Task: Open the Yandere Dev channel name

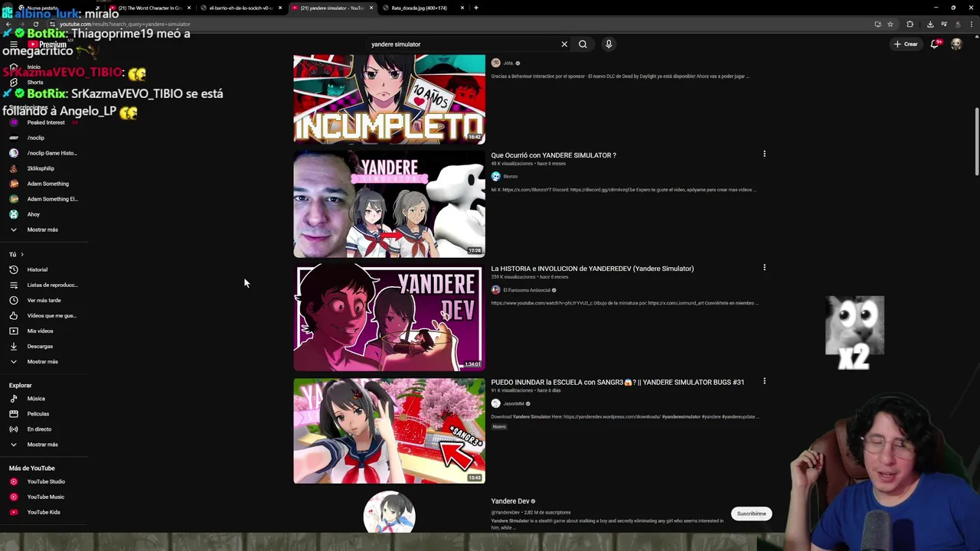Action: pos(510,501)
